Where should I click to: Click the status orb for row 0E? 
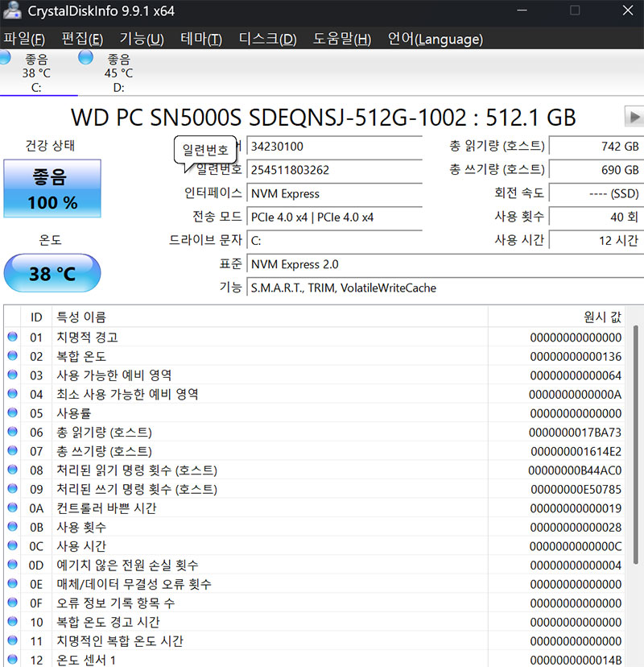point(12,583)
